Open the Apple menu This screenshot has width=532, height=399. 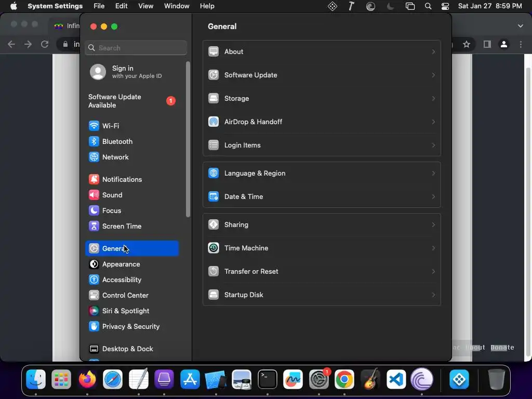(x=14, y=6)
